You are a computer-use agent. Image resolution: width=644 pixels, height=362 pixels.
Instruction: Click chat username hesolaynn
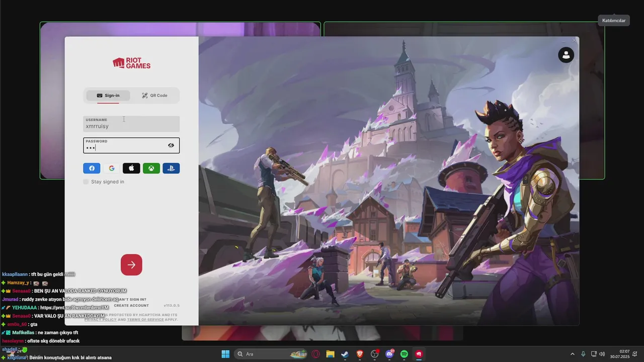13,341
